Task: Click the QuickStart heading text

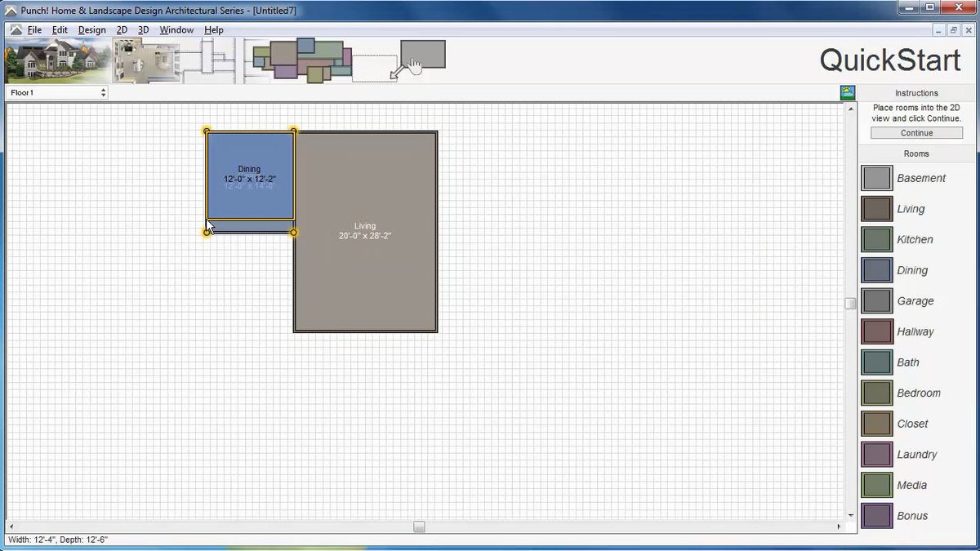Action: point(891,60)
